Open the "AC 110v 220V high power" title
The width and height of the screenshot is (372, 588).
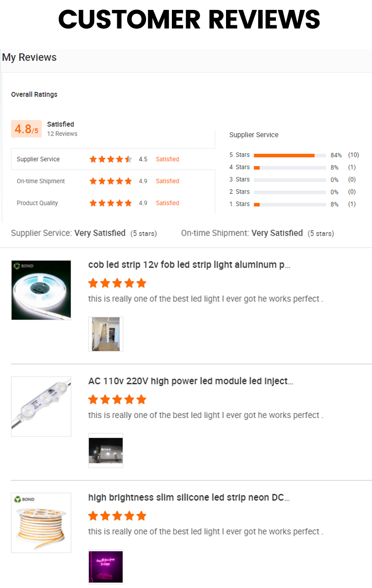[191, 381]
